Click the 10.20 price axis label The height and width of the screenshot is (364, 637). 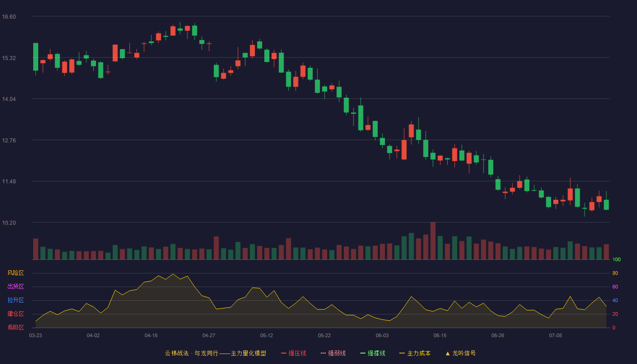pos(9,223)
